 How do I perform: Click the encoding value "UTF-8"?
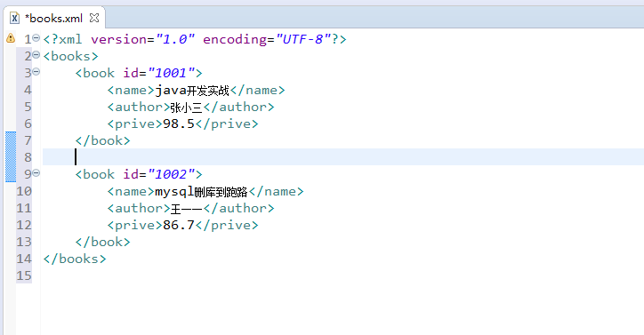(304, 39)
